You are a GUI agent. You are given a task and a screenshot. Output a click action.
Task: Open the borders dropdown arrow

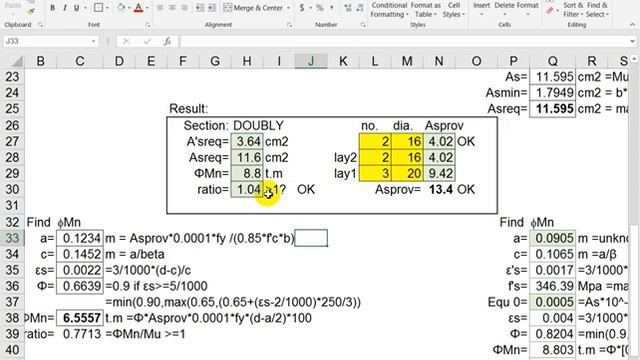click(x=107, y=8)
